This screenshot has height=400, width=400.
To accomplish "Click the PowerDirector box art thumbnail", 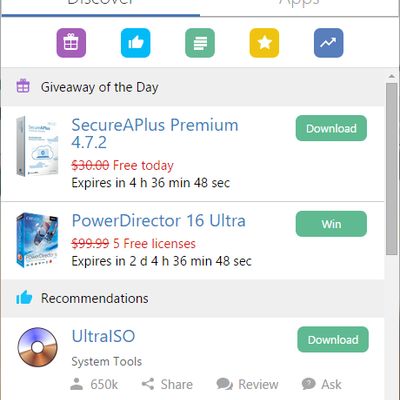I will (37, 240).
